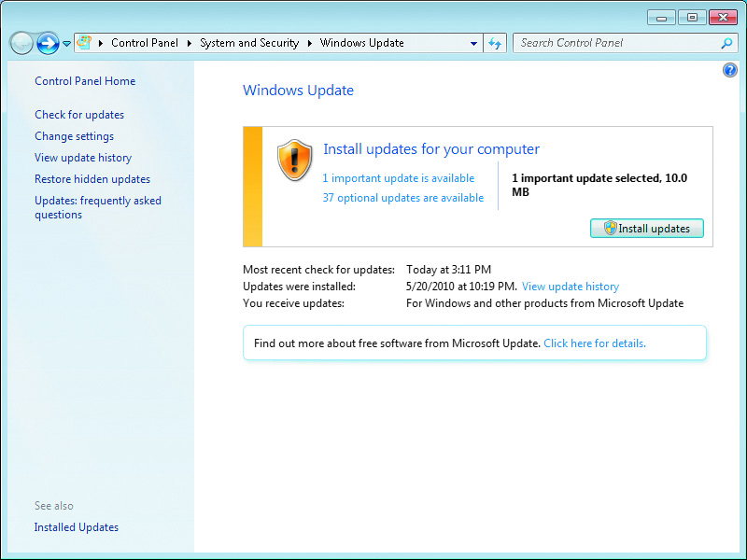Open Help with the question mark icon

tap(730, 71)
